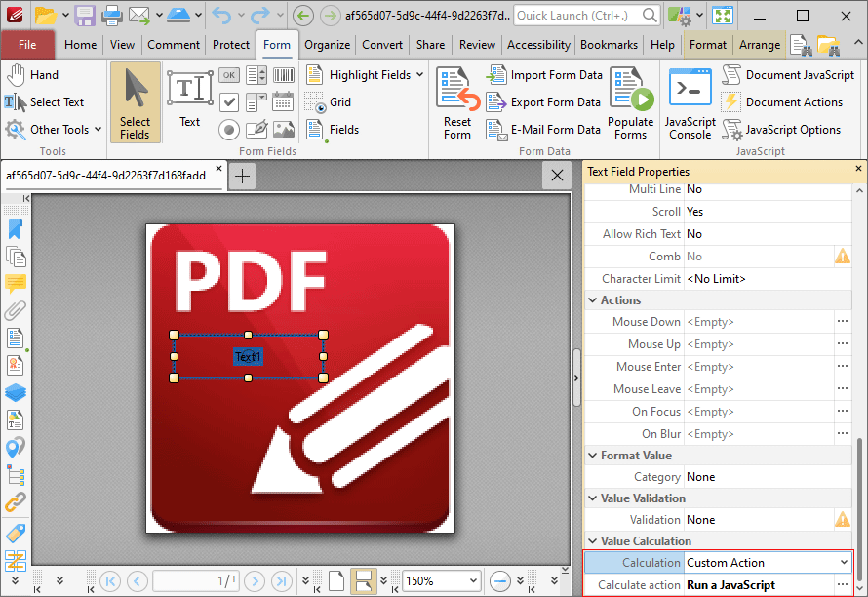Switch to the Home tab
Screen dimensions: 868x597
(x=80, y=44)
